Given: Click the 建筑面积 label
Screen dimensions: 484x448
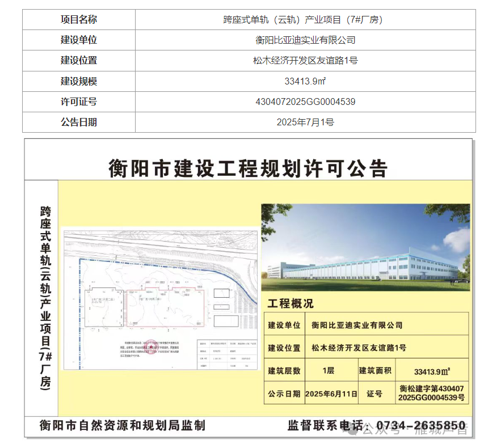Looking at the screenshot, I should [376, 370].
